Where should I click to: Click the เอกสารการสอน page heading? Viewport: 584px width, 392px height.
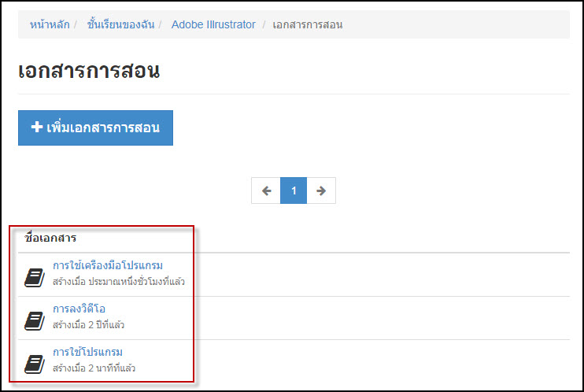point(89,71)
